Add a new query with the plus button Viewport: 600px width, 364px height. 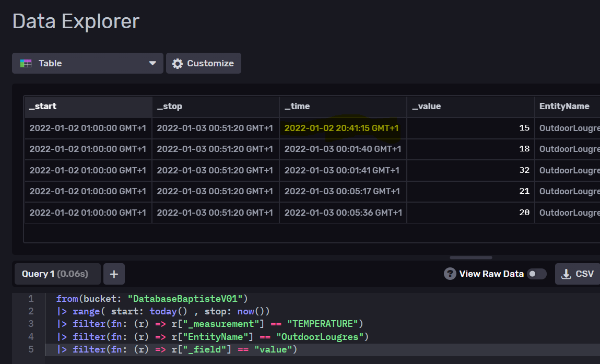(114, 274)
